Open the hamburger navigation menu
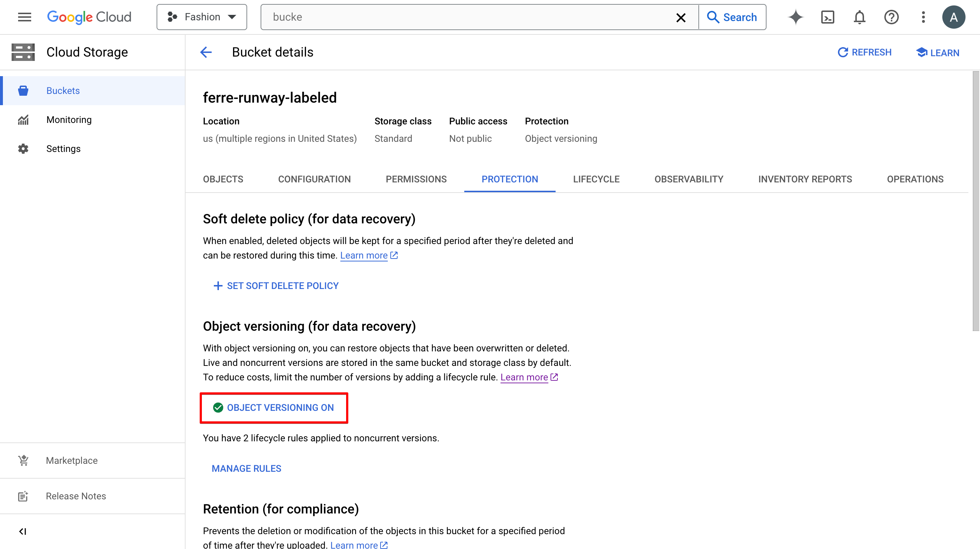The width and height of the screenshot is (980, 549). click(24, 17)
